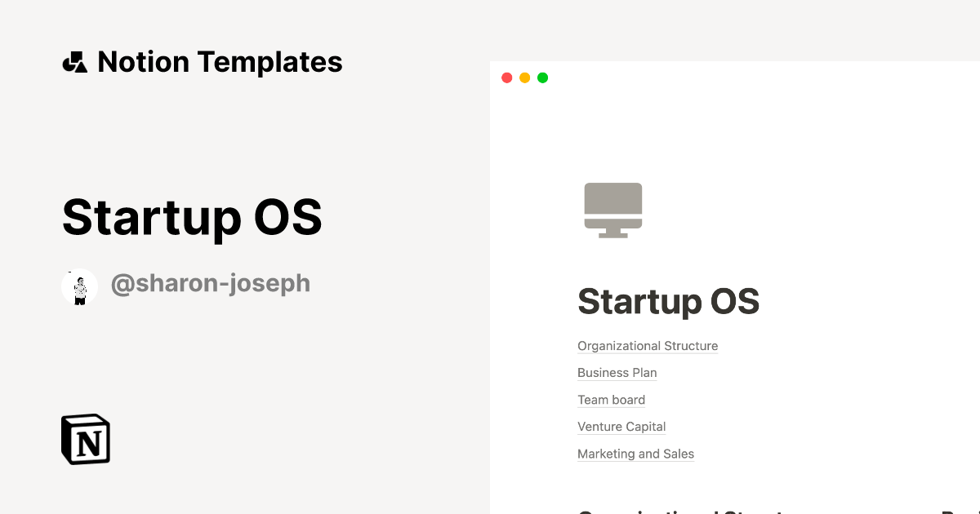
Task: Select the Startup OS heading in preview
Action: pos(668,301)
